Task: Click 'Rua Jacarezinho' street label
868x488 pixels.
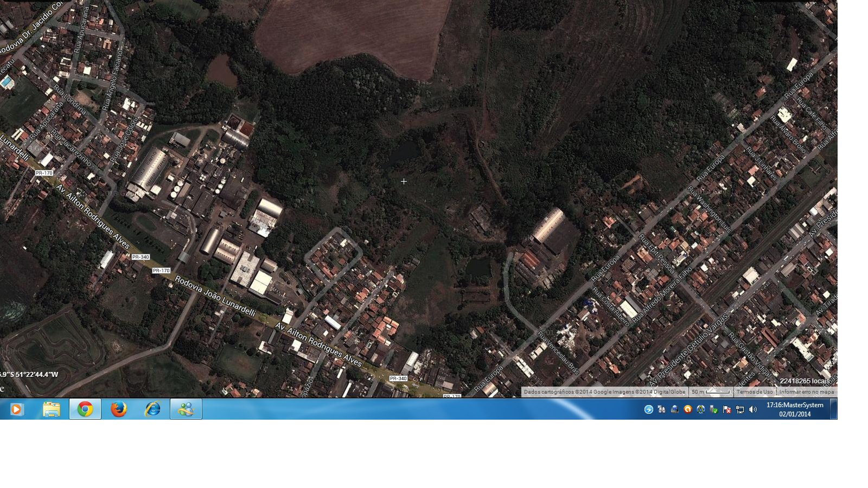Action: tap(71, 147)
